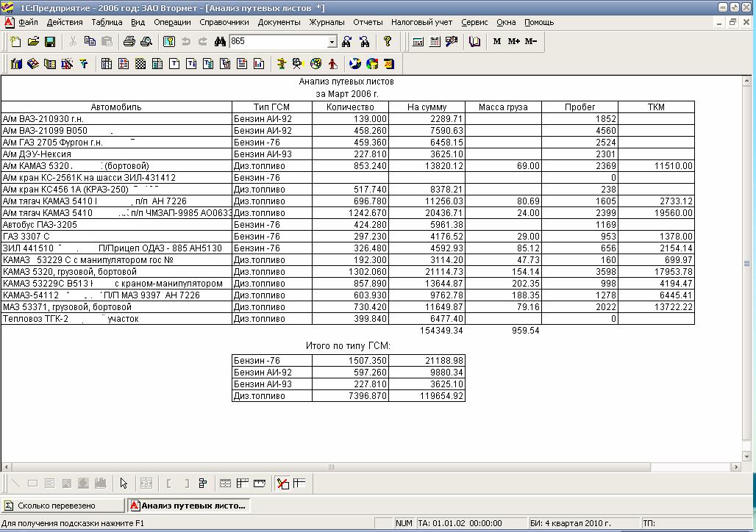Open the Справочники menu
756x532 pixels.
tap(224, 22)
